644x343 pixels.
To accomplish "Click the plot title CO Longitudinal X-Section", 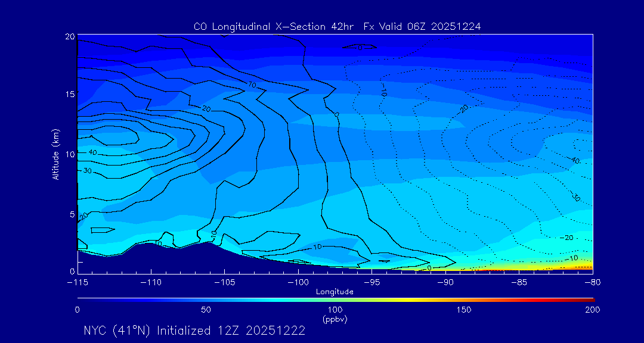I will tap(337, 27).
